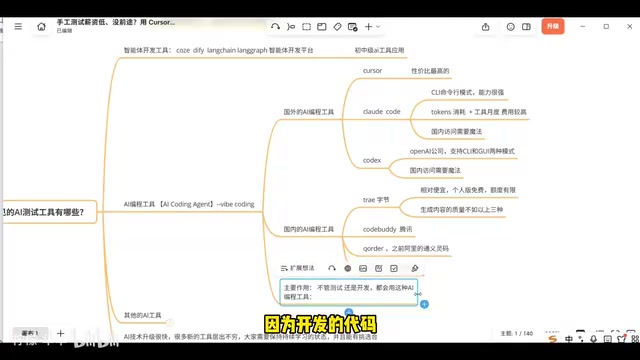The height and width of the screenshot is (360, 640).
Task: Insert a summary bracket from toolbar
Action: [291, 27]
